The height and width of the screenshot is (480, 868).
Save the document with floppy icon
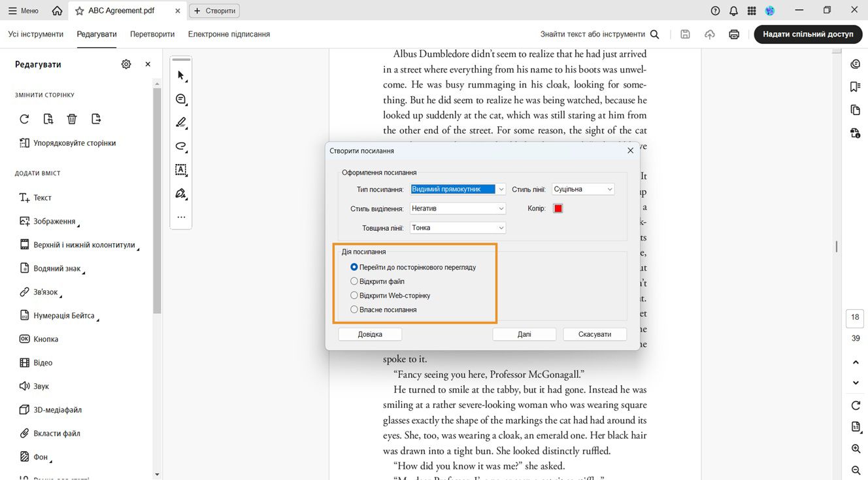[685, 34]
